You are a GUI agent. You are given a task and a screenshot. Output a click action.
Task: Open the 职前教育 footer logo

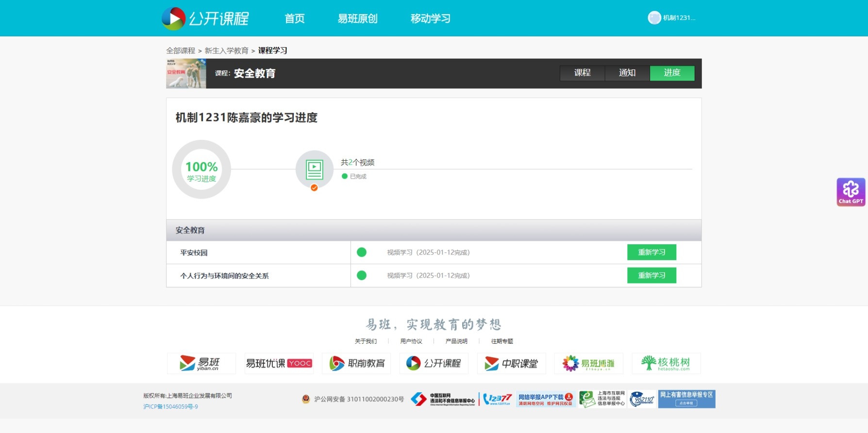coord(357,363)
